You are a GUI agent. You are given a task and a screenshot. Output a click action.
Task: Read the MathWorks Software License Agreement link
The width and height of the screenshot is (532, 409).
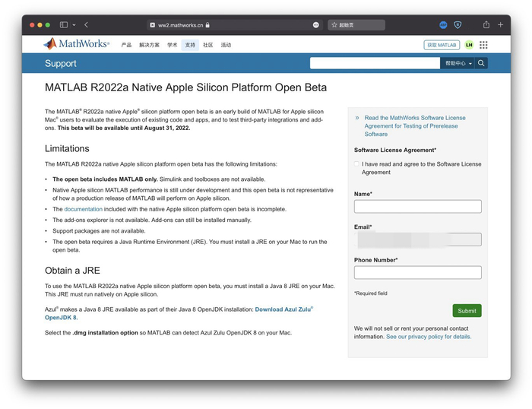coord(415,126)
